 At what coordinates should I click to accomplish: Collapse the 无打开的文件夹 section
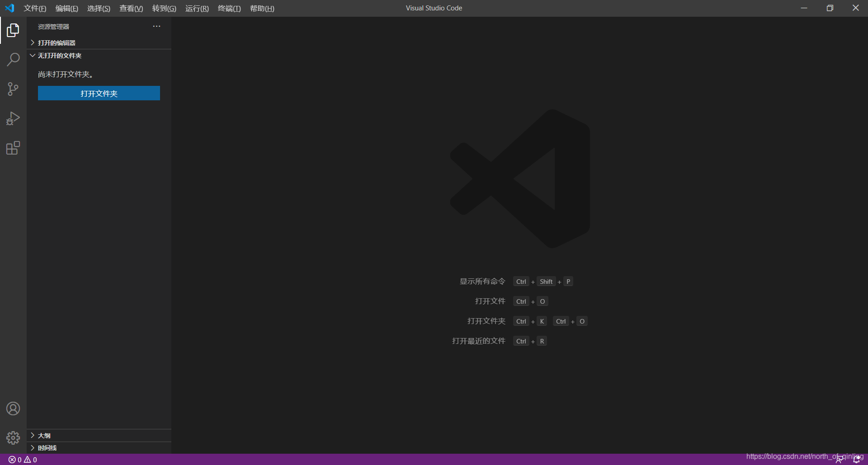click(x=99, y=56)
